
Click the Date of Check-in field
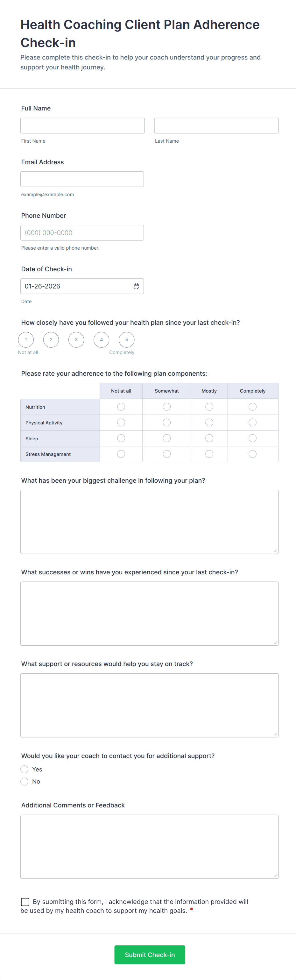(76, 286)
